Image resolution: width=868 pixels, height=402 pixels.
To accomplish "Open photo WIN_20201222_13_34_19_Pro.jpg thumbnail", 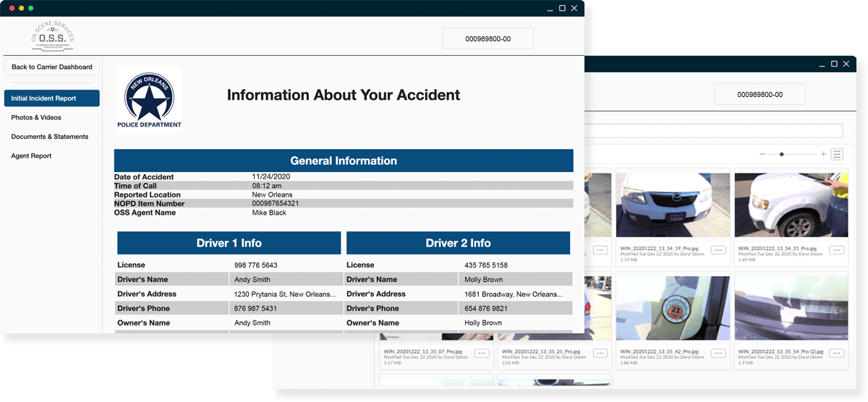I will (x=673, y=205).
